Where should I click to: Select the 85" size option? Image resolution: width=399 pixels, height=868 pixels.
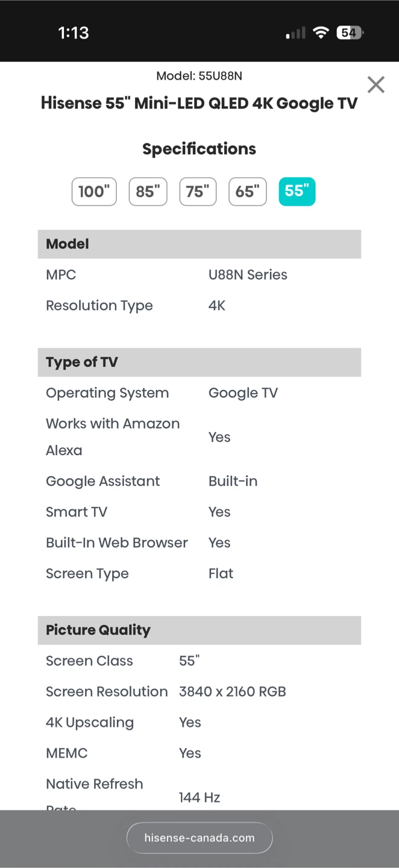tap(148, 192)
